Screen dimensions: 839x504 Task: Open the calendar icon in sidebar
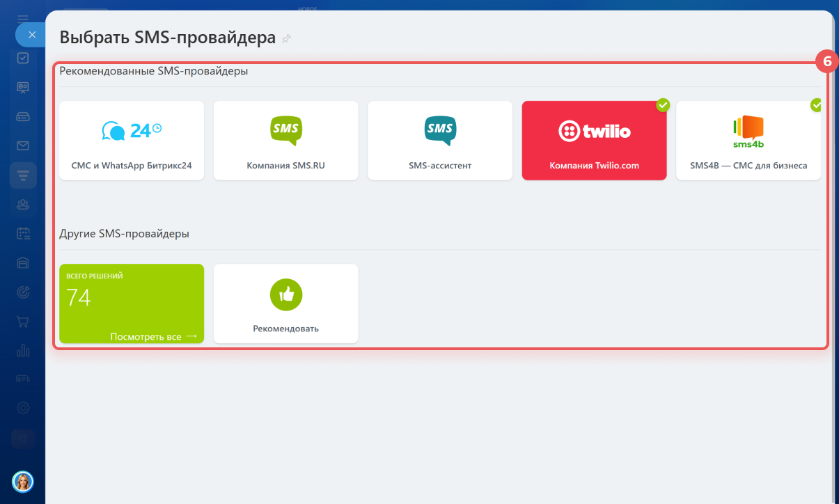pyautogui.click(x=23, y=234)
